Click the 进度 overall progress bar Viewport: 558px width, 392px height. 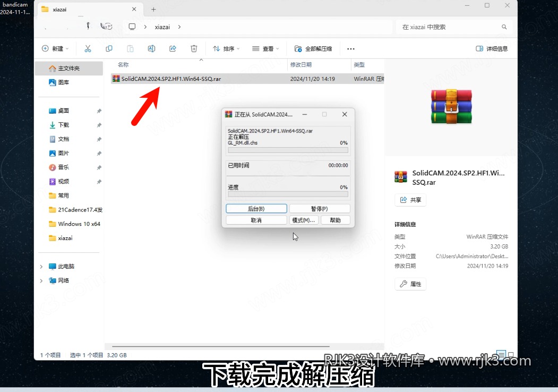tap(288, 194)
